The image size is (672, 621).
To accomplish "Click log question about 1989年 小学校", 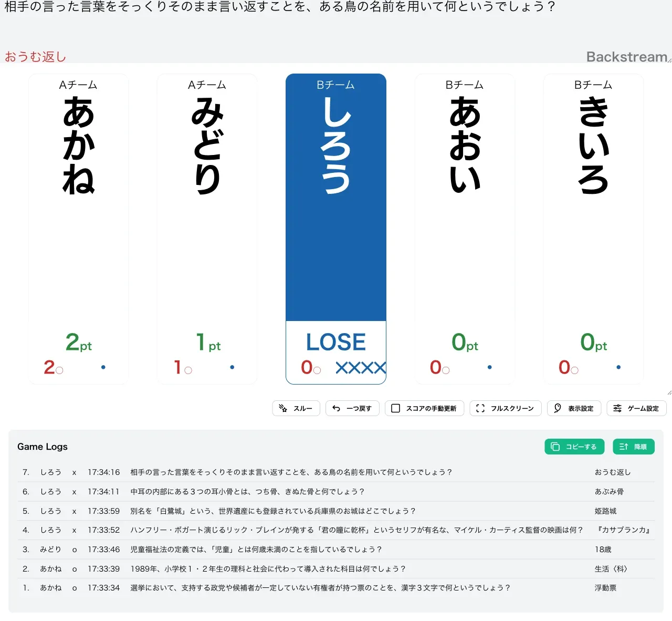I will [x=268, y=569].
